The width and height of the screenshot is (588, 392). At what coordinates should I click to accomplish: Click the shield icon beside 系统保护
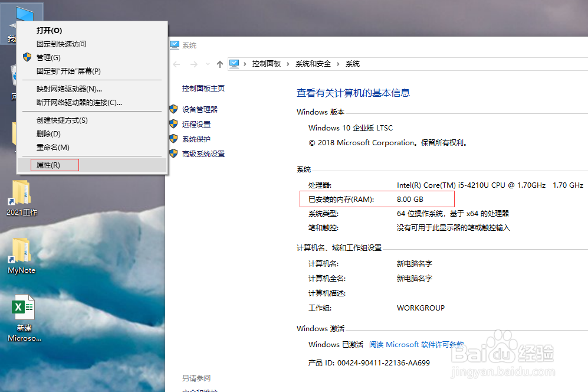[x=173, y=139]
